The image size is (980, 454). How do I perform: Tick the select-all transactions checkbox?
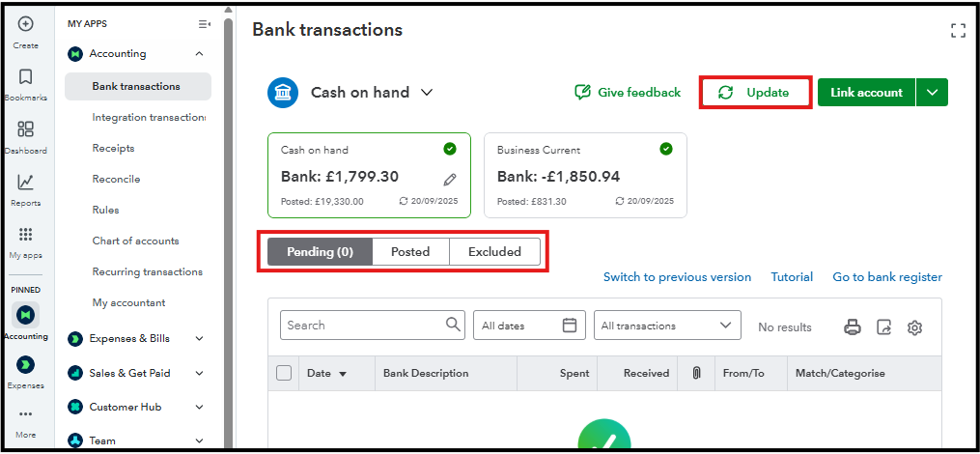(x=284, y=373)
